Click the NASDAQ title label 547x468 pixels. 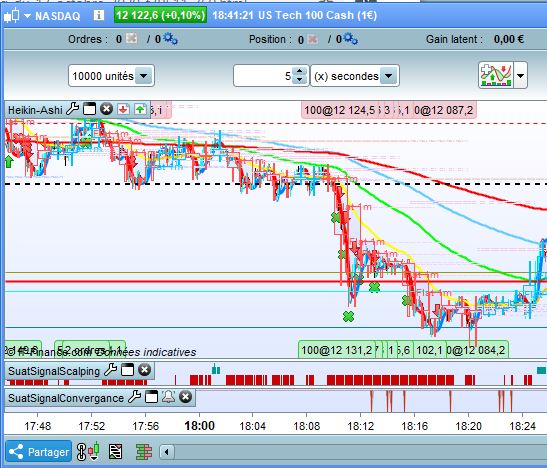(x=58, y=16)
